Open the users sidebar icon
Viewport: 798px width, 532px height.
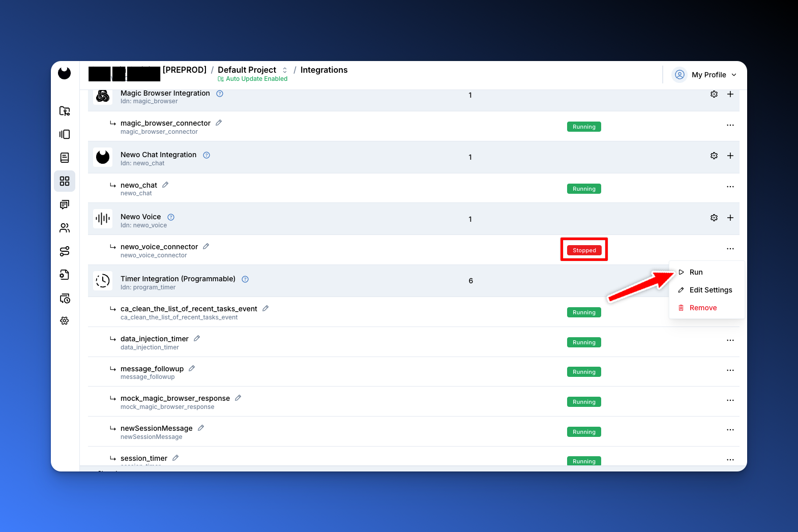tap(65, 228)
